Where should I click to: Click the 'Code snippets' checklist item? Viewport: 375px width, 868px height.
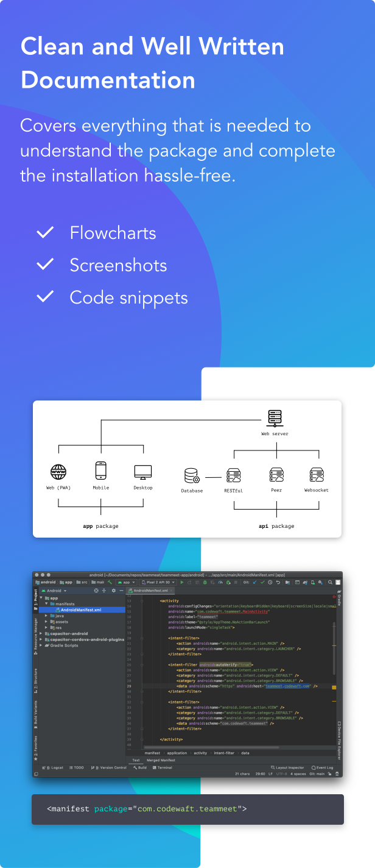[128, 297]
